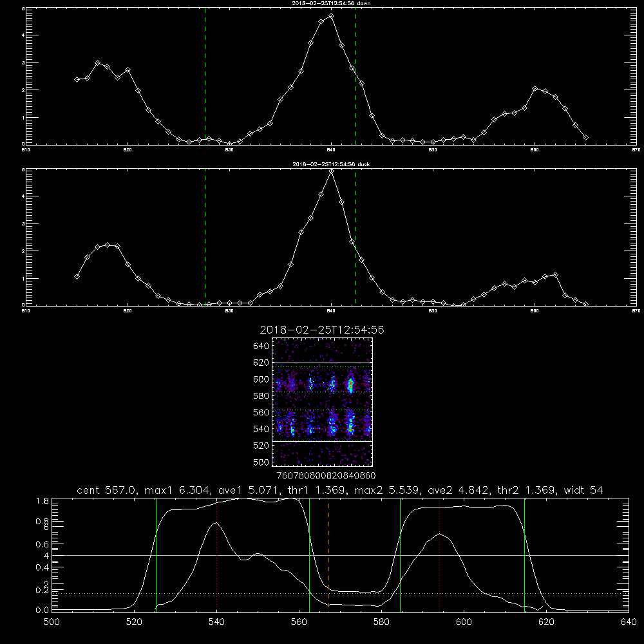Click the 0.6 y-axis label on bottom plot

(x=43, y=544)
